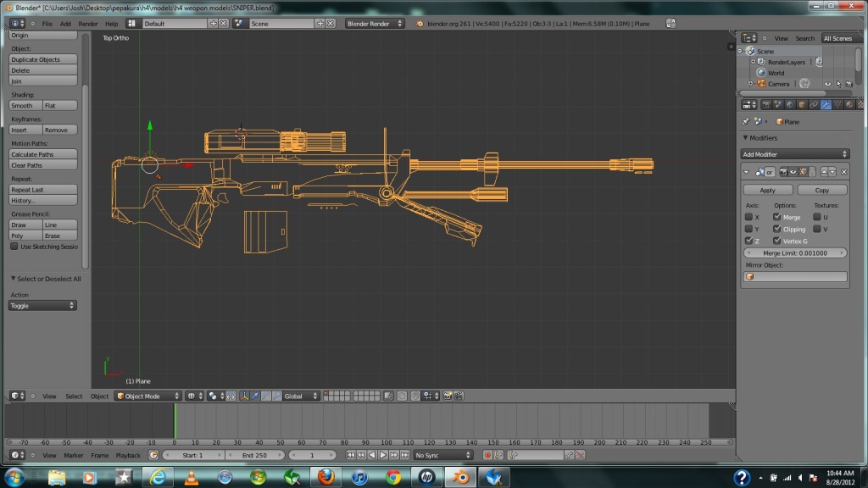Enable the V texture mirror checkbox

(816, 229)
